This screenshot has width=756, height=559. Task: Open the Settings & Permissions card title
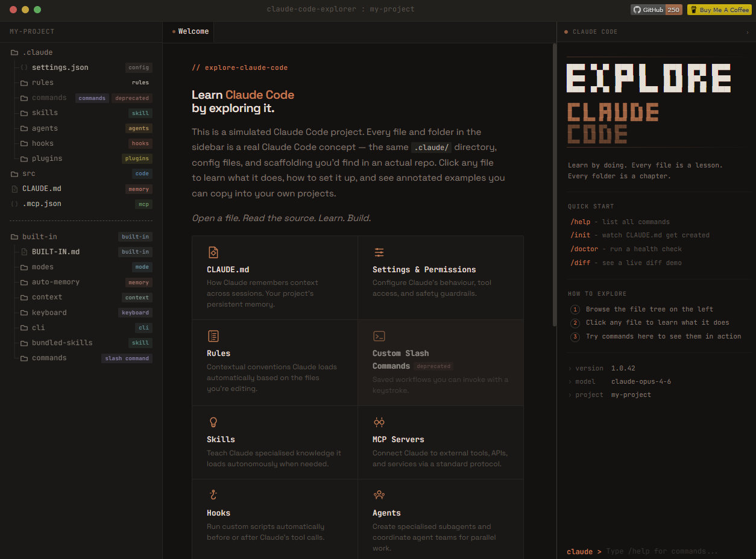pos(424,269)
